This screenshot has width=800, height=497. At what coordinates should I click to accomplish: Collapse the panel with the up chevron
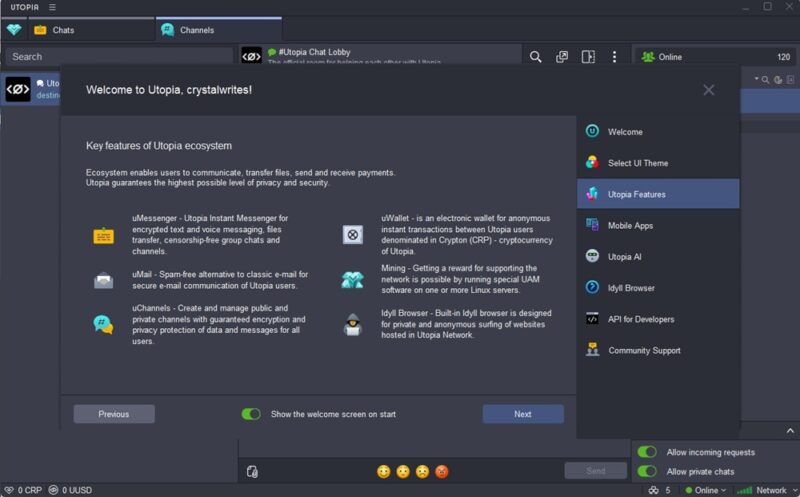790,431
